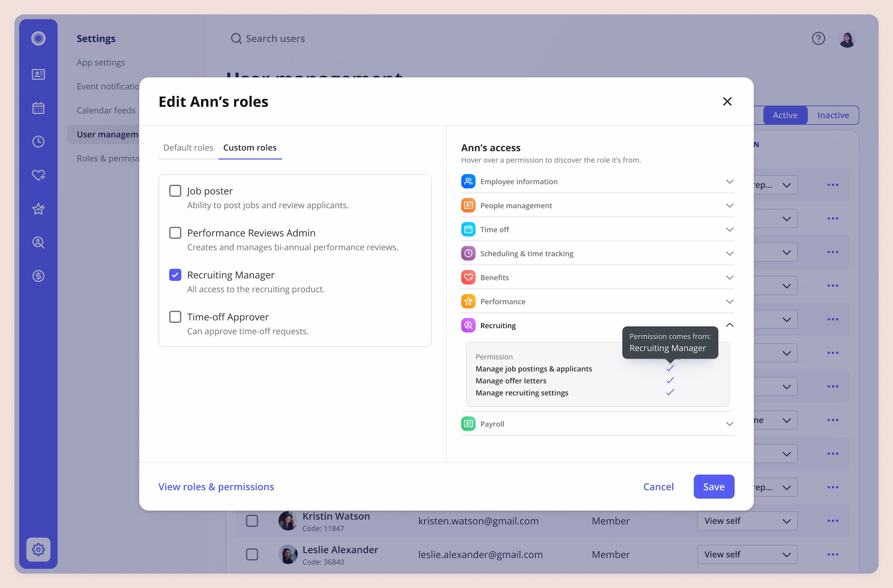Open the benefits heart icon in sidebar
This screenshot has width=893, height=588.
point(38,175)
